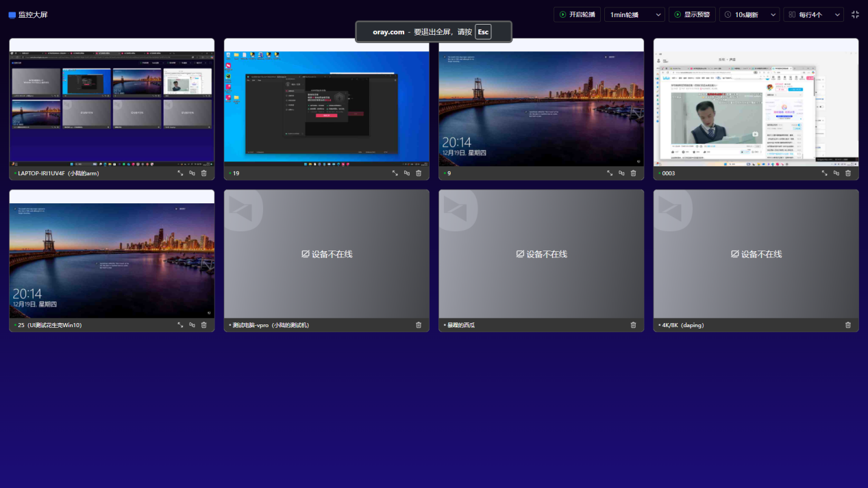Toggle the 显示预警 alert display
Screen dimensions: 868x488
tap(692, 14)
